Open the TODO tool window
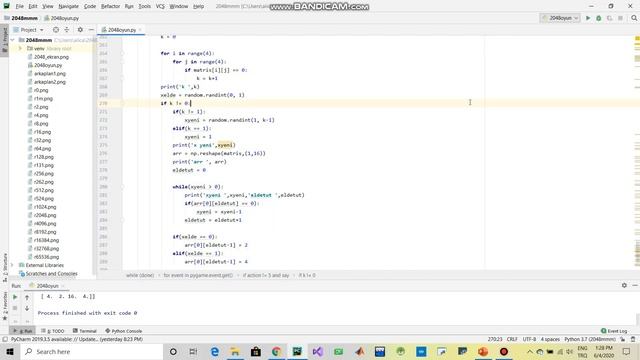The height and width of the screenshot is (360, 640). [x=53, y=331]
